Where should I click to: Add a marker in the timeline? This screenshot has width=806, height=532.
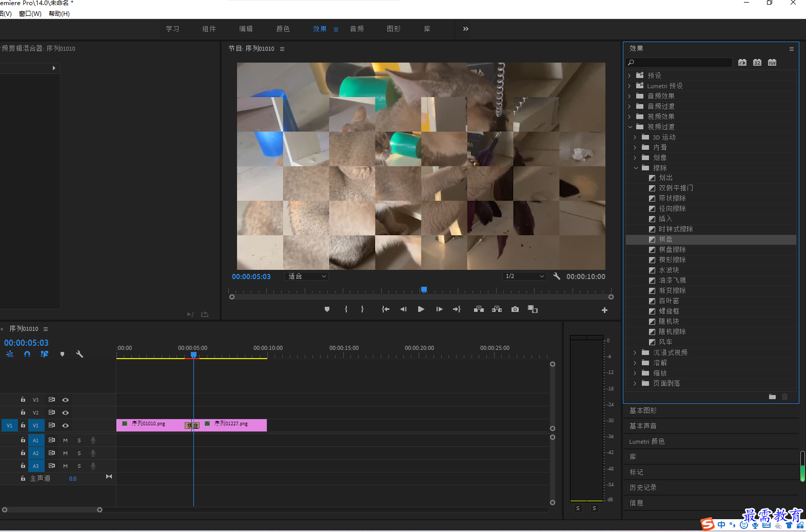62,354
